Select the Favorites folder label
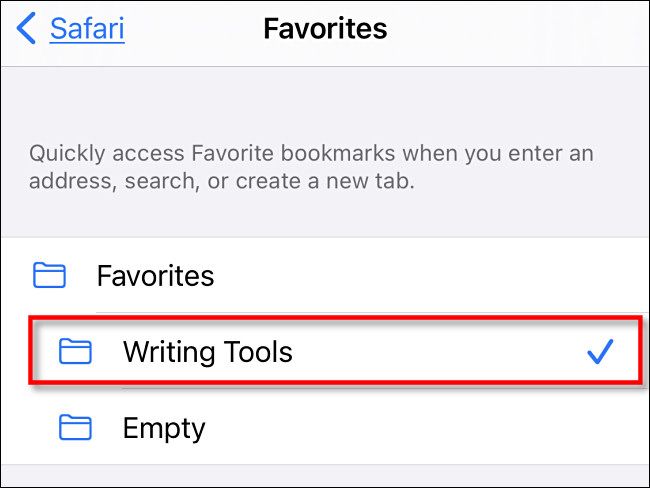 [x=155, y=275]
